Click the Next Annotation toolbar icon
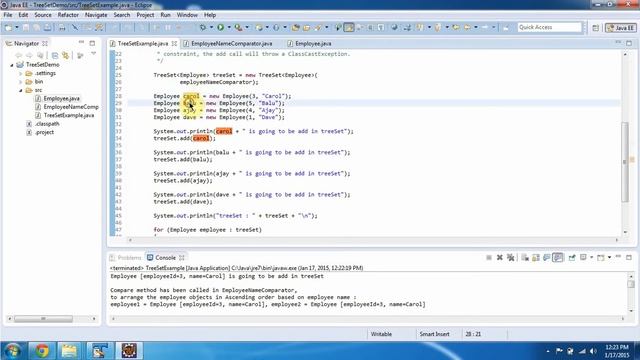The width and height of the screenshot is (640, 360). pos(419,27)
